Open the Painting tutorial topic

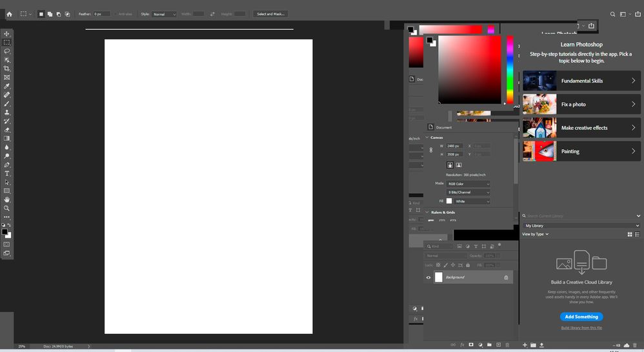point(581,151)
